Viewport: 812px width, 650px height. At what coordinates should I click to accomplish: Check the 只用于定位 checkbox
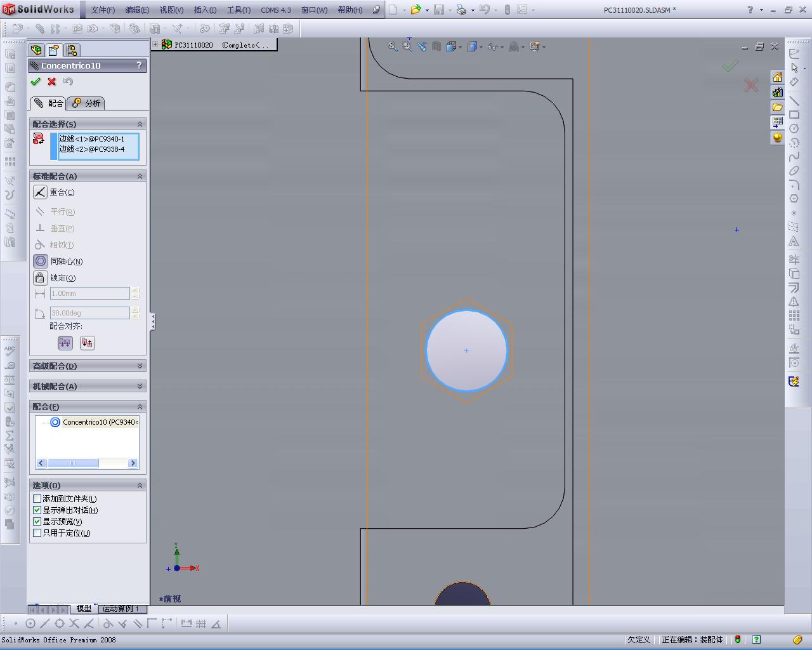(37, 533)
